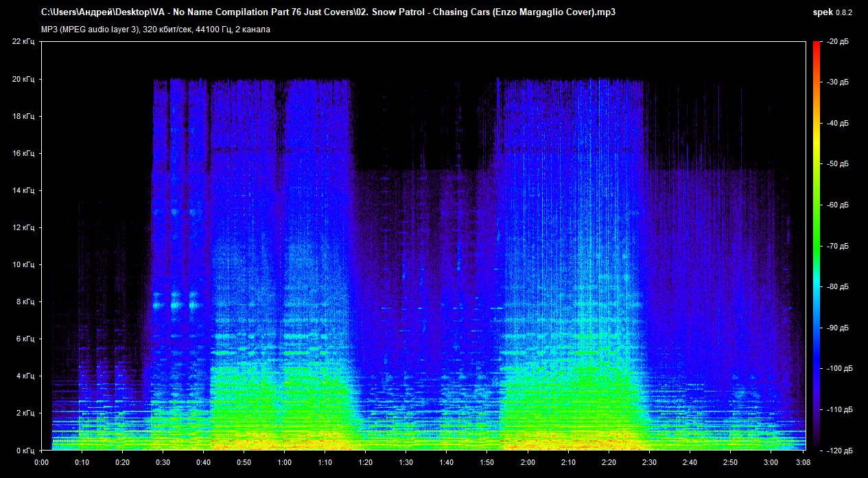Screen dimensions: 868x478
Task: Select the 3:00 time label
Action: 771,463
